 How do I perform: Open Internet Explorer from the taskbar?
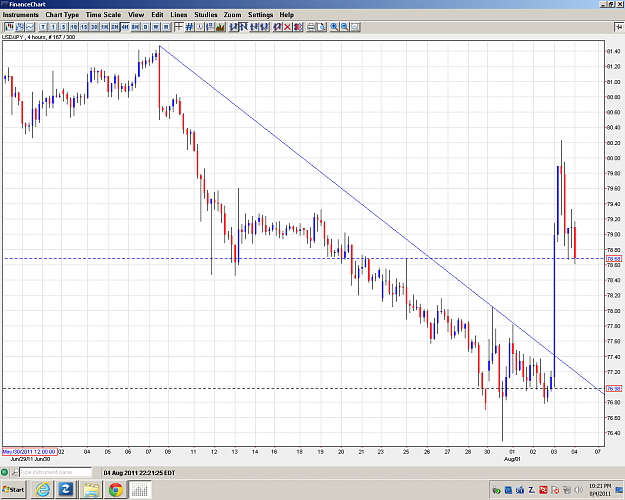click(x=43, y=490)
